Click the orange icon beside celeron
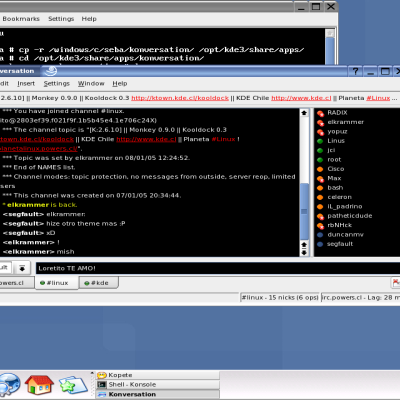 coord(320,197)
